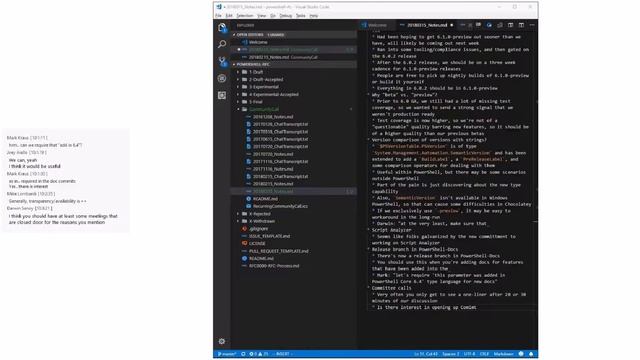The width and height of the screenshot is (640, 360).
Task: Open the LICENSE file
Action: coord(294,243)
